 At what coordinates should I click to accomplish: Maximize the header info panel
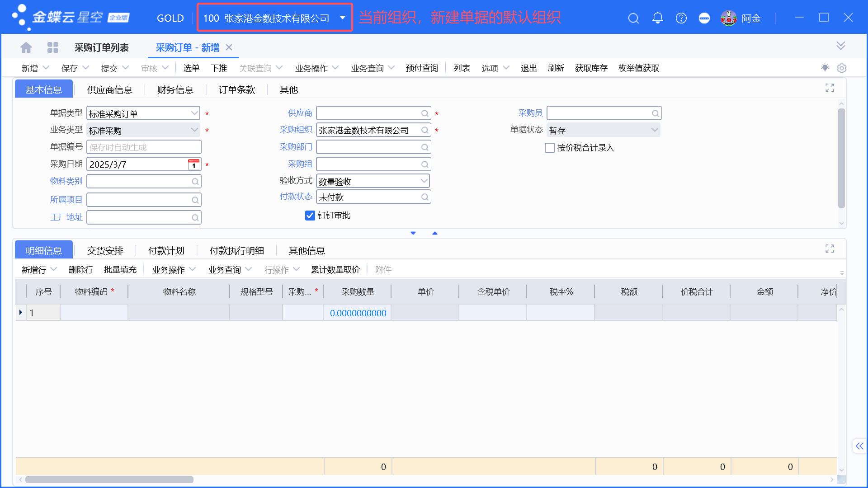[x=830, y=88]
